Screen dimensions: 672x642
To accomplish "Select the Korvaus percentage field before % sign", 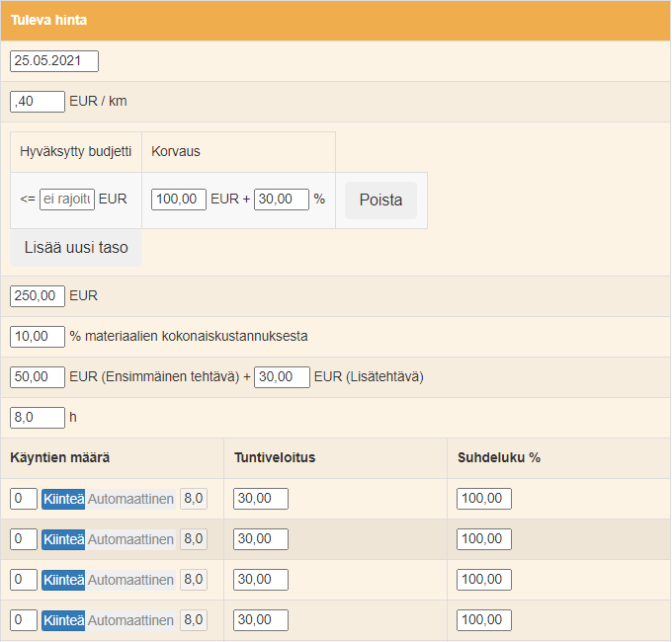I will (x=282, y=200).
